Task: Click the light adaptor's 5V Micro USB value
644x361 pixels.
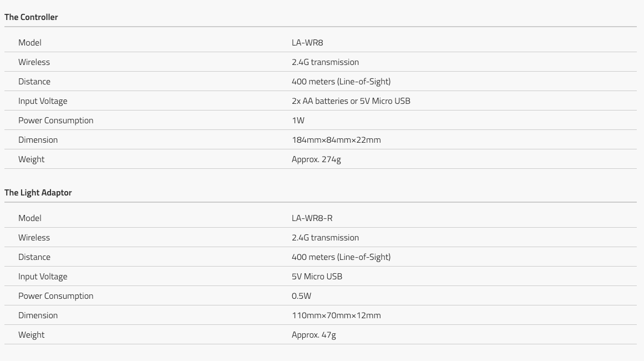Action: [317, 276]
